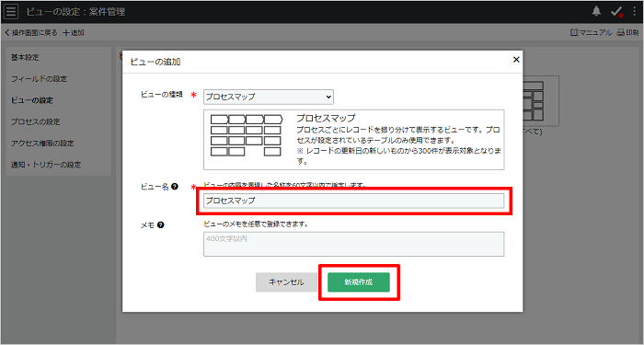
Task: Click the ビューの追加 dialog title
Action: coord(155,62)
